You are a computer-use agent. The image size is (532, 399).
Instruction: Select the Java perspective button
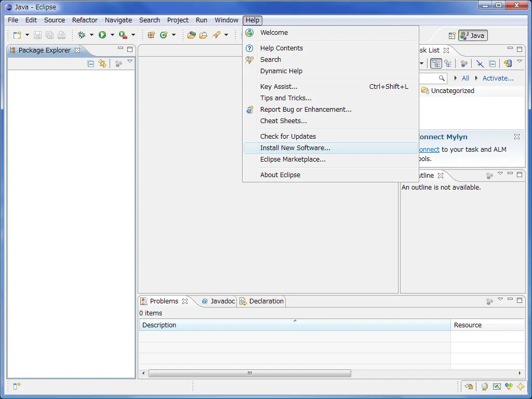tap(473, 35)
